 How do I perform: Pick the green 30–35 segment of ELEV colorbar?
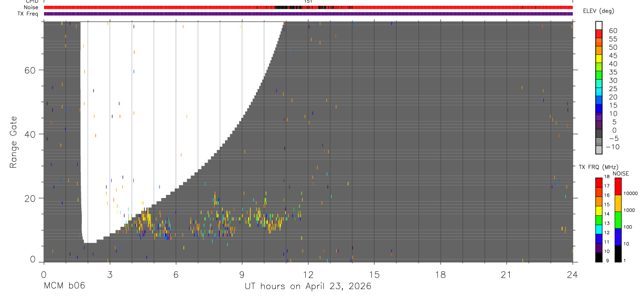point(599,75)
